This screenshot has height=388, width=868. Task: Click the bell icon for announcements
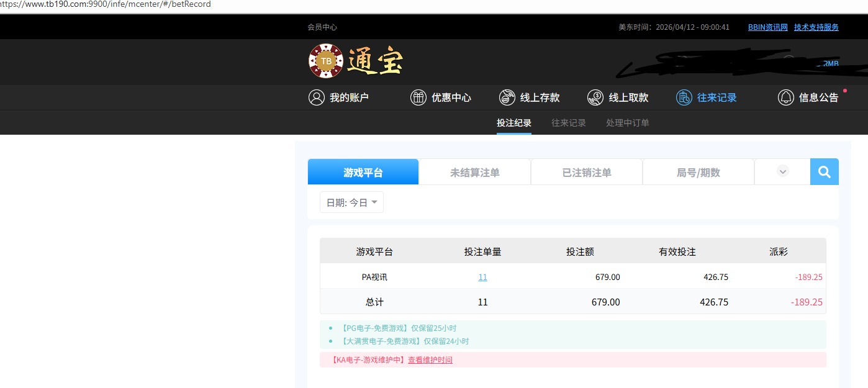click(x=786, y=97)
